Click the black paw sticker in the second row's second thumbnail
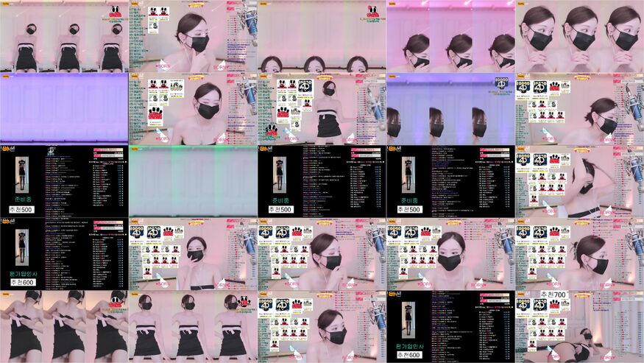 click(x=156, y=112)
